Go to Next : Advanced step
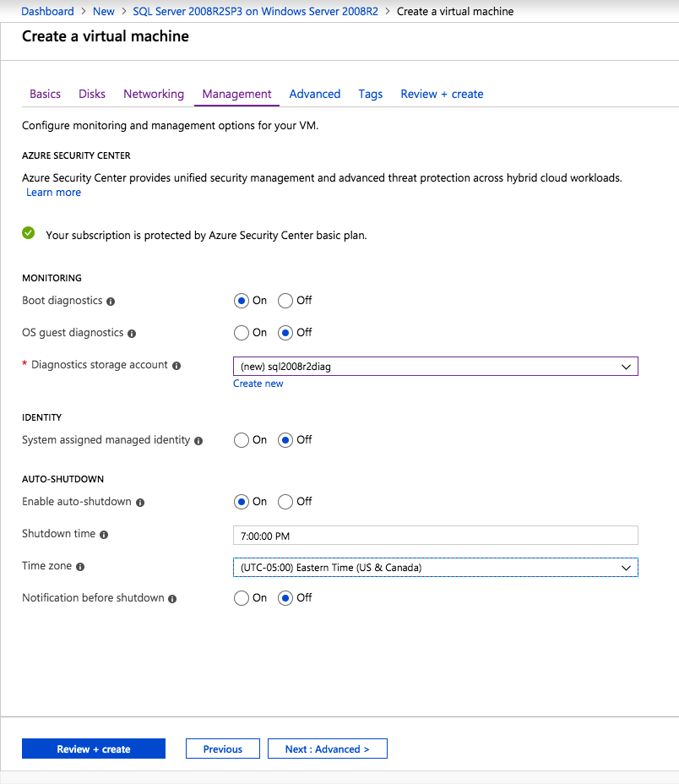 (x=327, y=749)
